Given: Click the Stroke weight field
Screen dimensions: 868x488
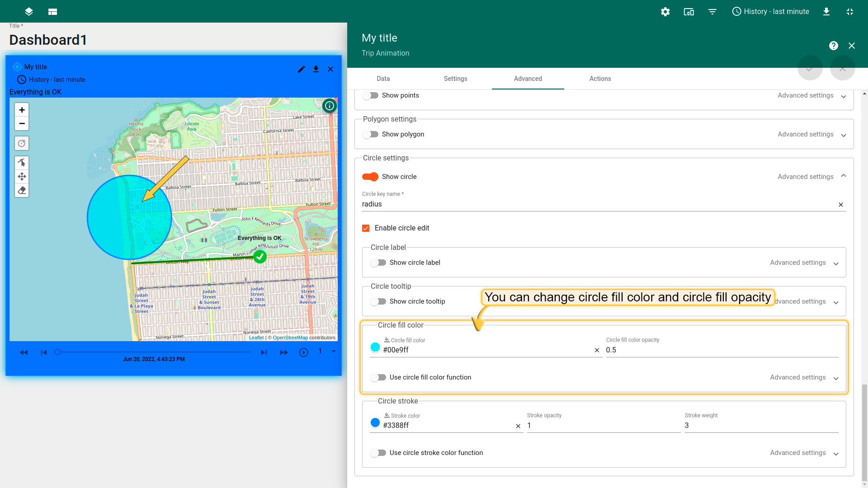Looking at the screenshot, I should 762,426.
